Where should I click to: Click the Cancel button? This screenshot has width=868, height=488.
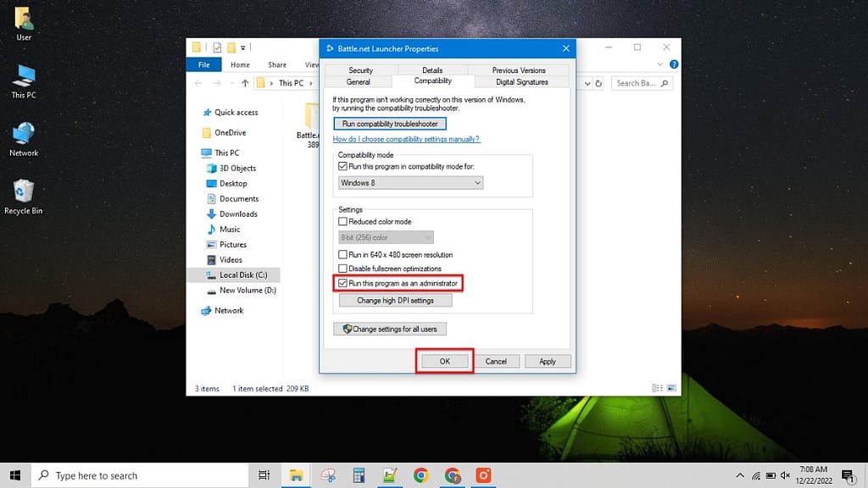click(x=496, y=361)
